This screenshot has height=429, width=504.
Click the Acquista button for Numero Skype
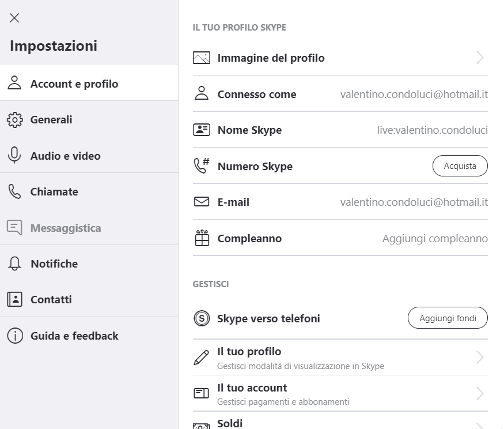460,165
